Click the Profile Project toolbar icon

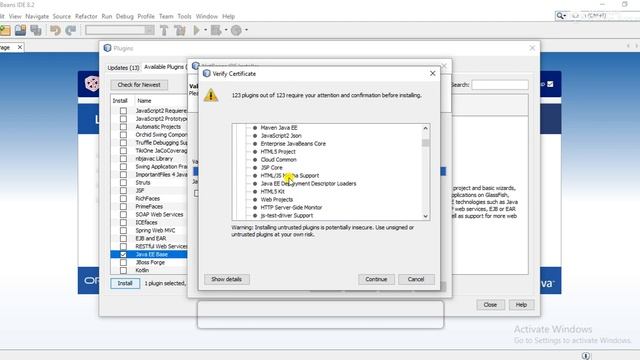[236, 30]
